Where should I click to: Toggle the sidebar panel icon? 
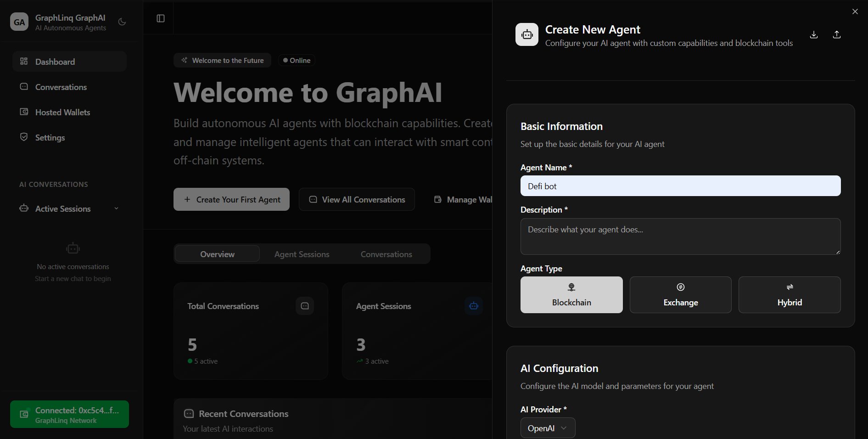[x=160, y=18]
